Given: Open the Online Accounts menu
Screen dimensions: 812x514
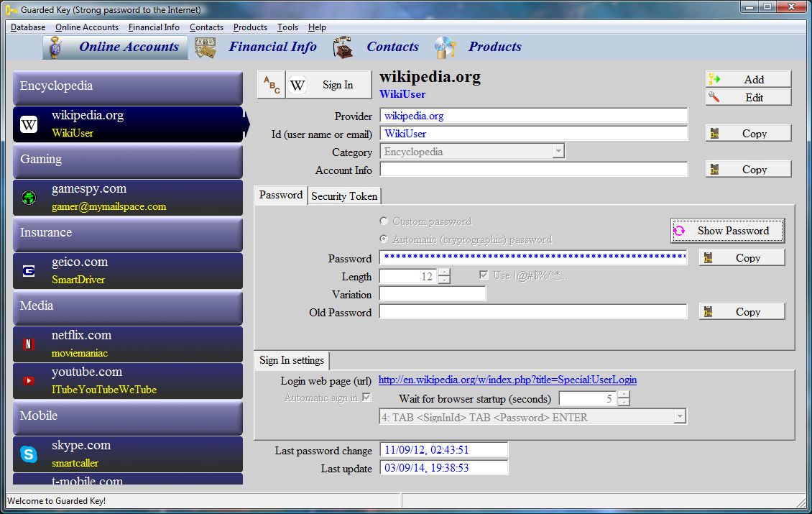Looking at the screenshot, I should click(x=87, y=27).
